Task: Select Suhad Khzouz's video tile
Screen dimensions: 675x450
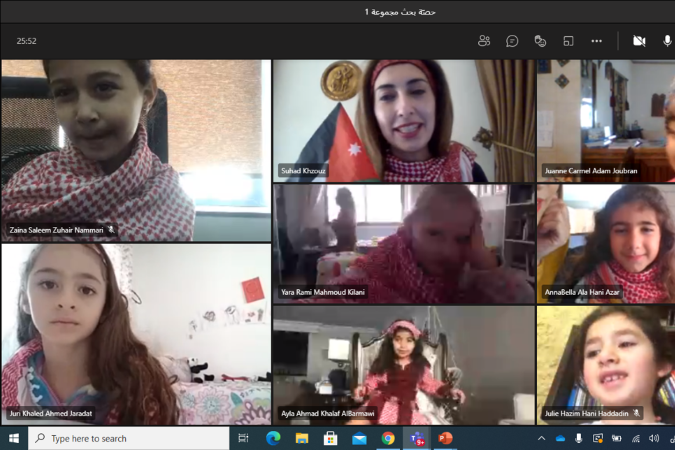Action: [x=402, y=120]
